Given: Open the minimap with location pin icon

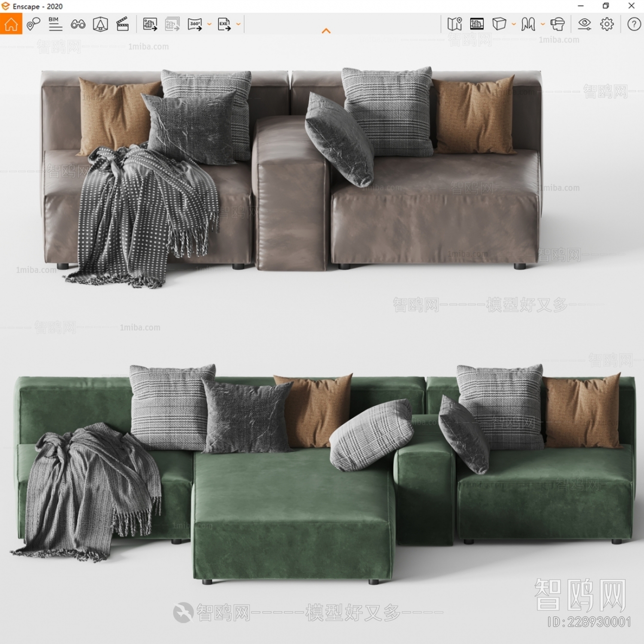Looking at the screenshot, I should [455, 24].
